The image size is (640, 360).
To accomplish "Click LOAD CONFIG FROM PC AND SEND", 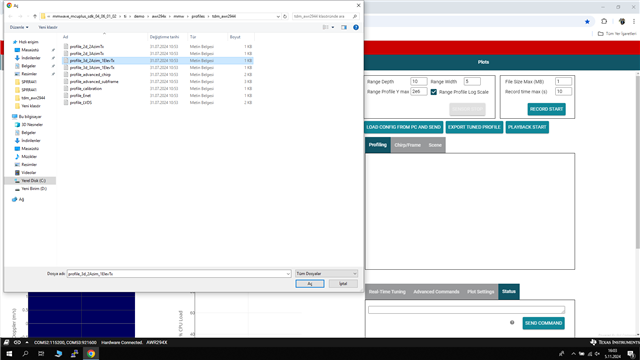I will tap(403, 127).
